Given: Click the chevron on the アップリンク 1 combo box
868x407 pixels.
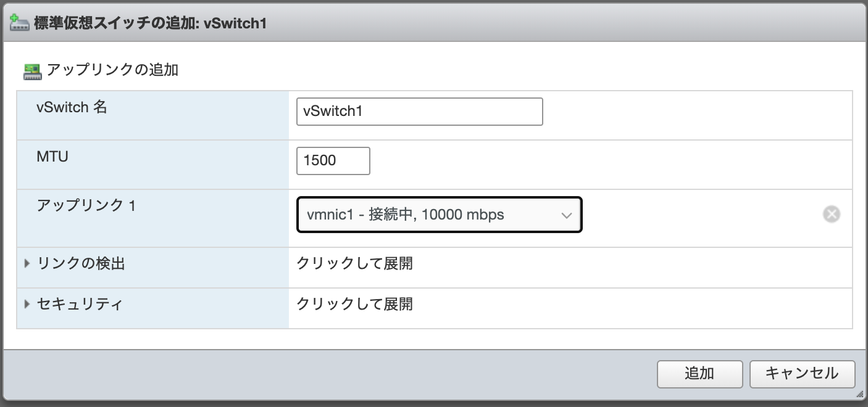Looking at the screenshot, I should [x=565, y=215].
